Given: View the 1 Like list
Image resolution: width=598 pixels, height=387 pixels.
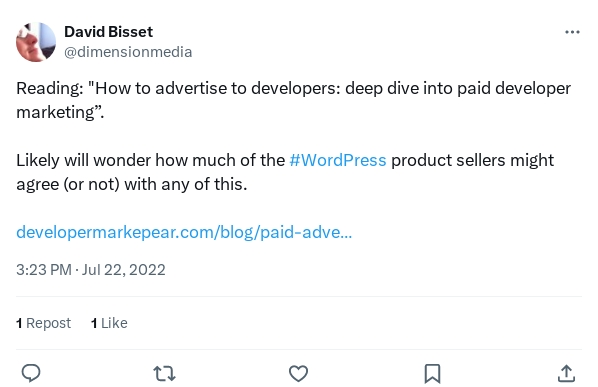Looking at the screenshot, I should (x=109, y=323).
